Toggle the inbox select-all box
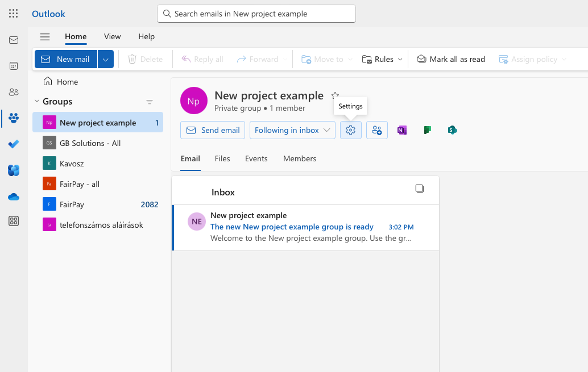 tap(420, 188)
